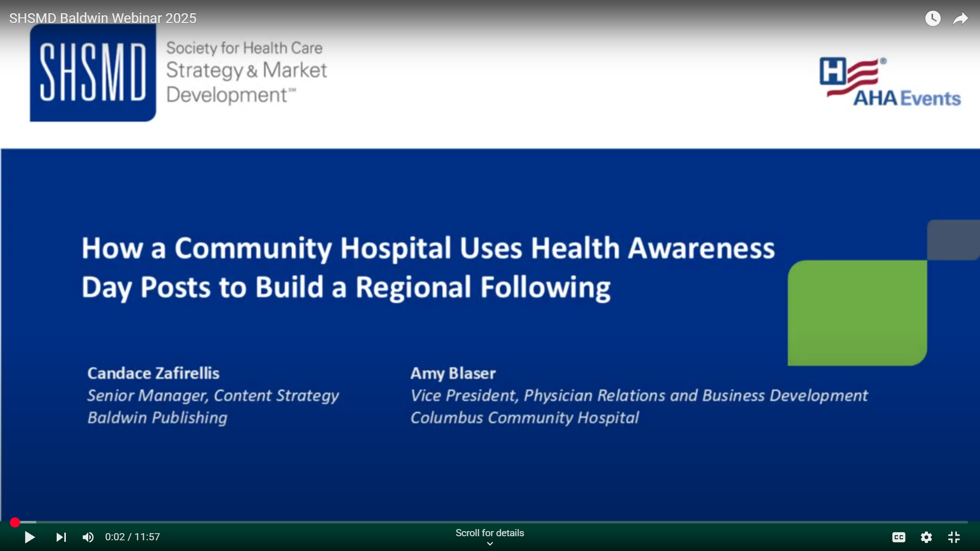Image resolution: width=980 pixels, height=551 pixels.
Task: Expand details with the down chevron
Action: pos(490,544)
